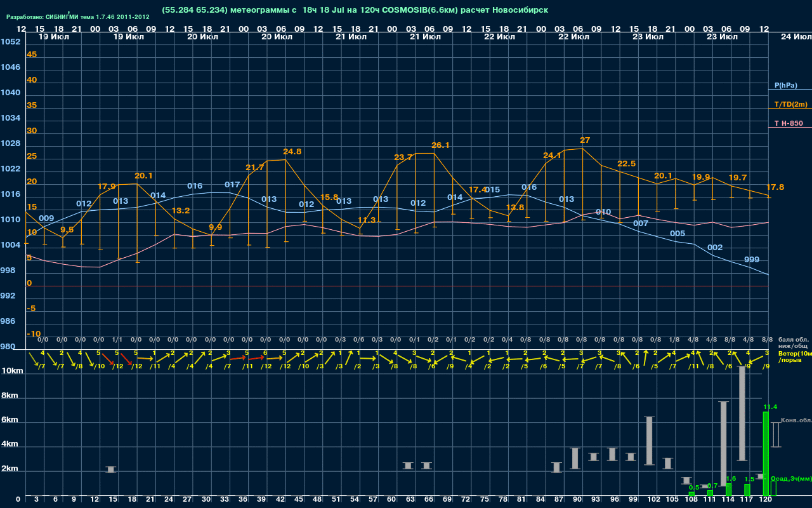Viewport: 812px width, 508px height.
Task: Click the 17.9 temperature label
Action: (107, 187)
